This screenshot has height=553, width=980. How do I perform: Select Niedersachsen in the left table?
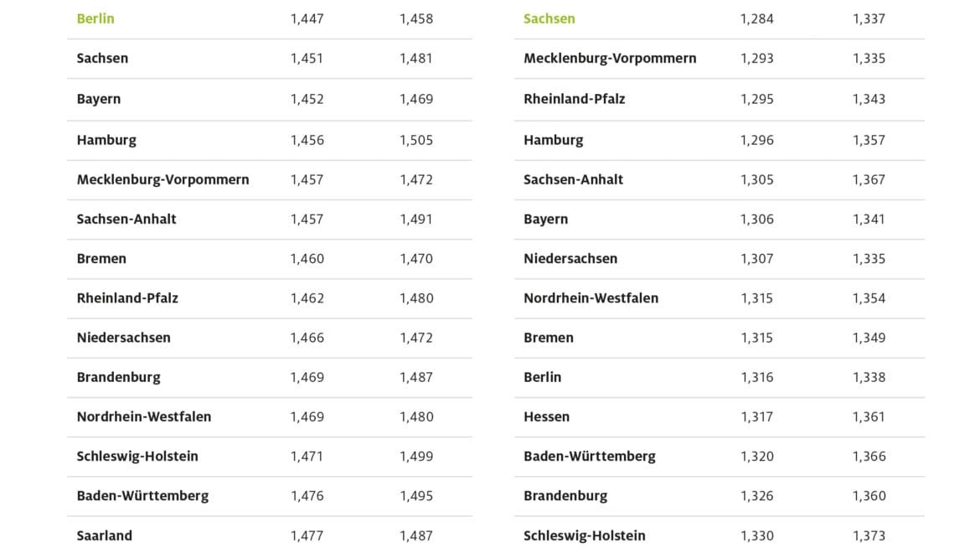[124, 338]
